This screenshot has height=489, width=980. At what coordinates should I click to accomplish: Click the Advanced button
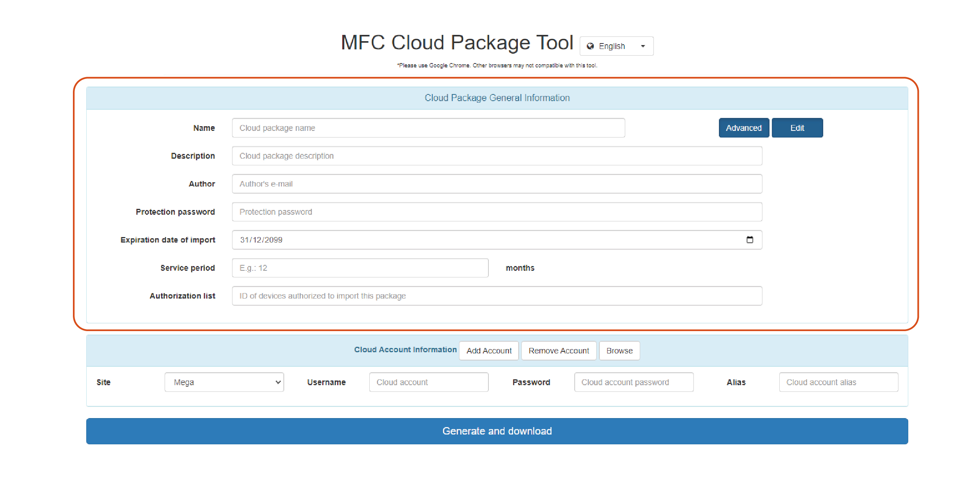click(744, 128)
